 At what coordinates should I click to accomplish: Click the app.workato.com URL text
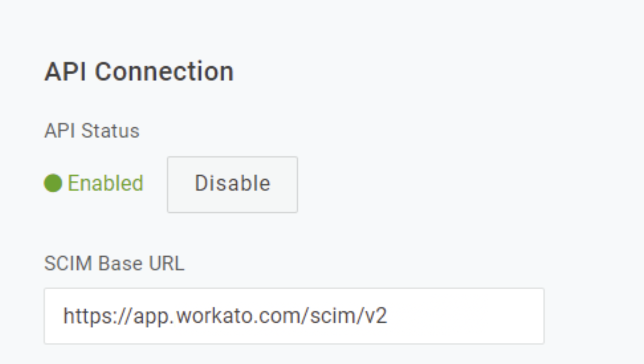[225, 316]
